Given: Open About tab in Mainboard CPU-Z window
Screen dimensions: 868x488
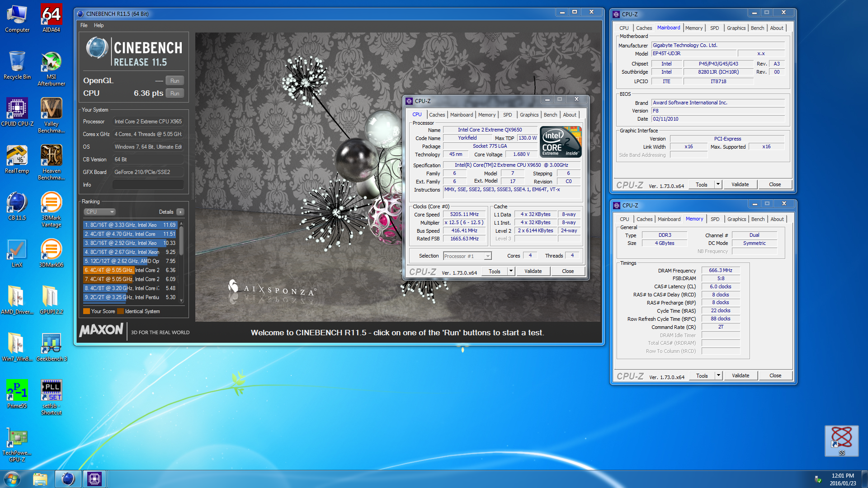Looking at the screenshot, I should (x=777, y=28).
